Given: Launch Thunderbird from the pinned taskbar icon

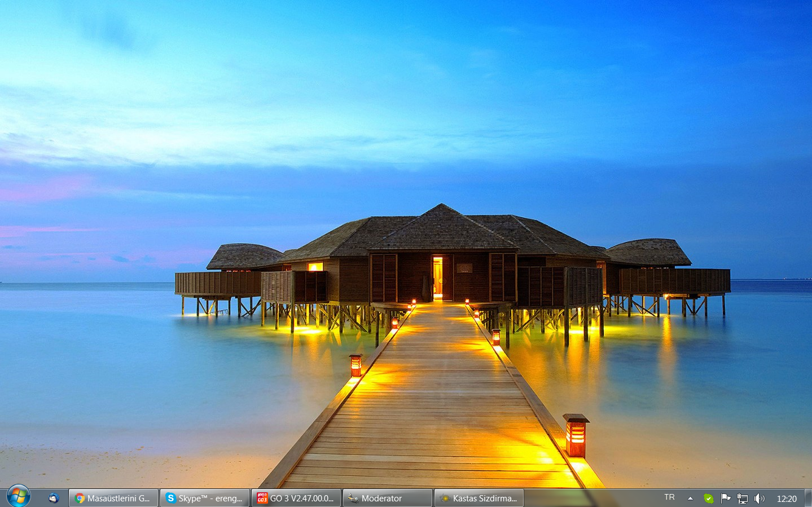Looking at the screenshot, I should tap(54, 498).
